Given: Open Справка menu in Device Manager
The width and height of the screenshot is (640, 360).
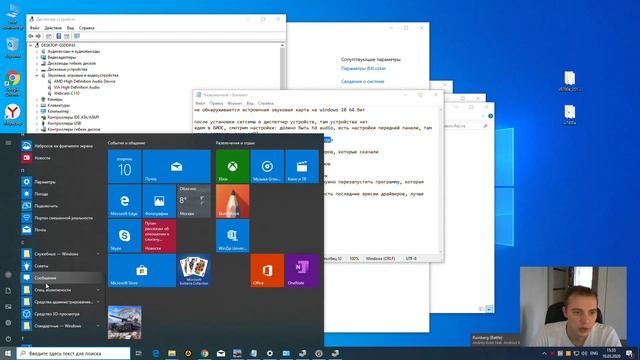Looking at the screenshot, I should click(87, 28).
